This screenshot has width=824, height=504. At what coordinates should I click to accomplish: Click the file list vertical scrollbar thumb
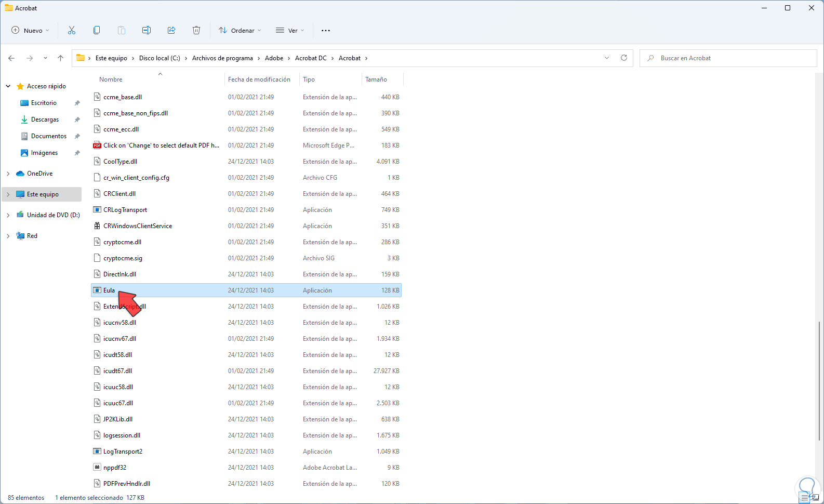click(819, 381)
